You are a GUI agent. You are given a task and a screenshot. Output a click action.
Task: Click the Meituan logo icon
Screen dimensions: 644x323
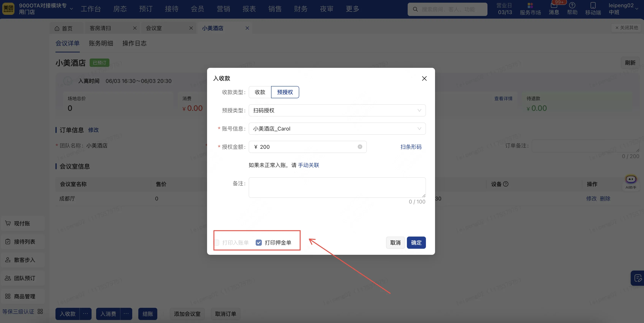point(8,9)
